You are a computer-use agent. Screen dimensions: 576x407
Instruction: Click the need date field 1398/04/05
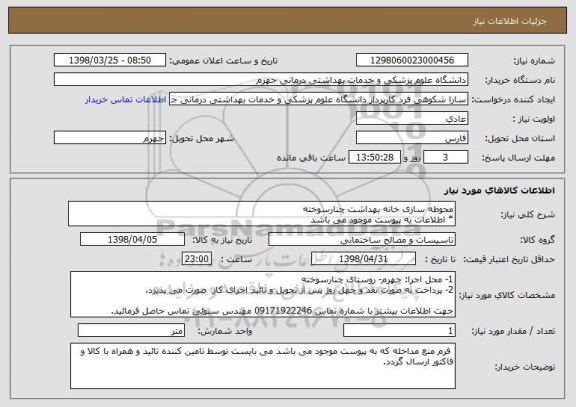[132, 240]
